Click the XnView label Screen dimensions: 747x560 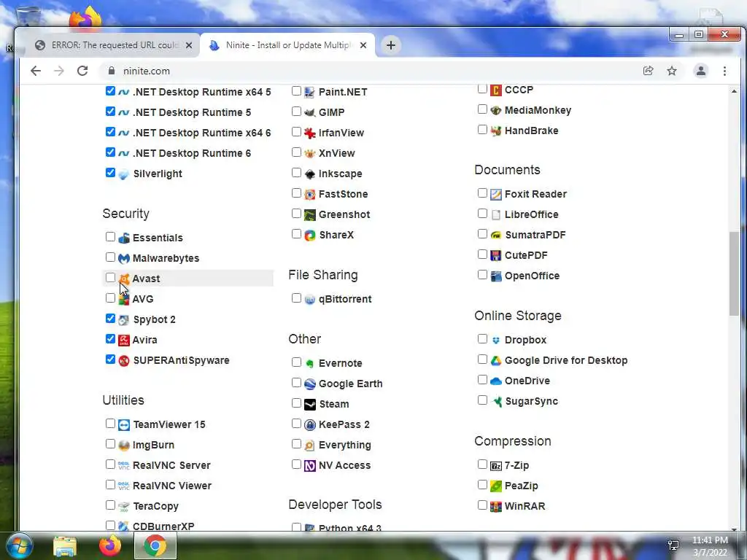337,153
